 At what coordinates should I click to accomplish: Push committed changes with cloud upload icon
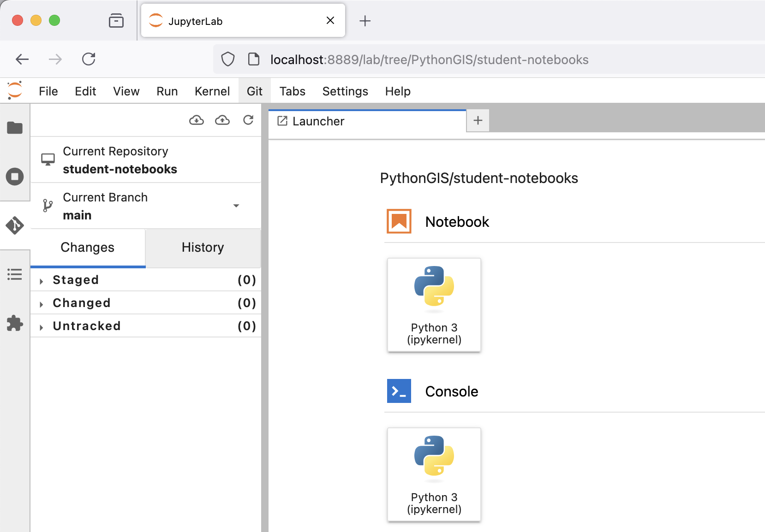click(222, 120)
